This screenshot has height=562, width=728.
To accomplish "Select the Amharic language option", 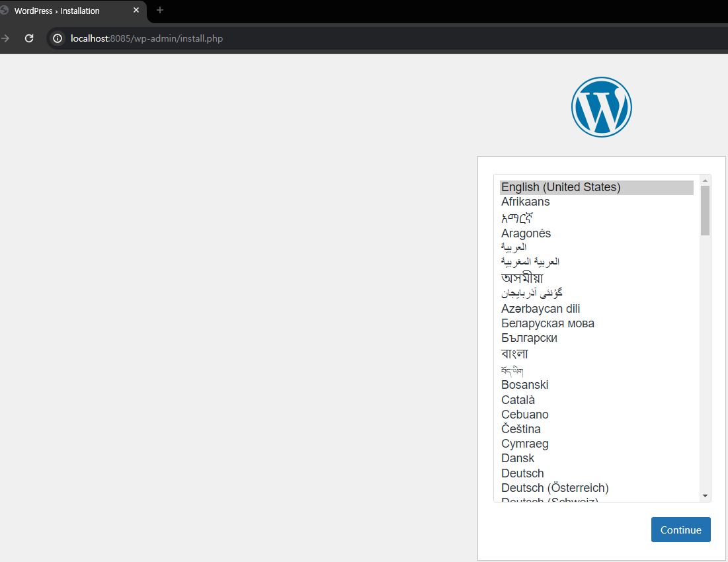I will (x=596, y=218).
